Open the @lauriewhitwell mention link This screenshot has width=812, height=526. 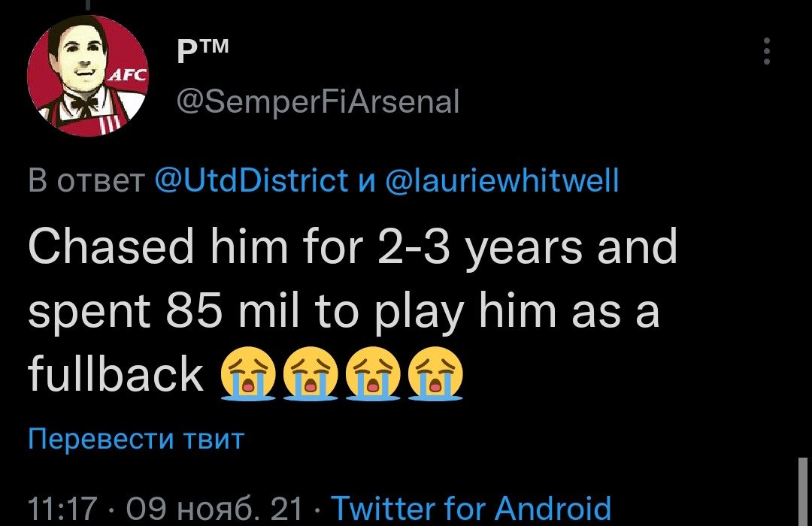tap(501, 180)
